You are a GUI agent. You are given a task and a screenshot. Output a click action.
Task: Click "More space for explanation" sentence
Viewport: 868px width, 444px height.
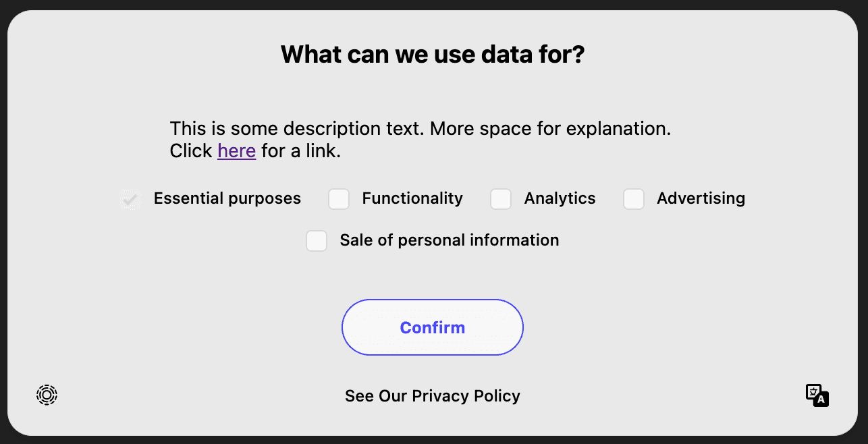click(550, 128)
